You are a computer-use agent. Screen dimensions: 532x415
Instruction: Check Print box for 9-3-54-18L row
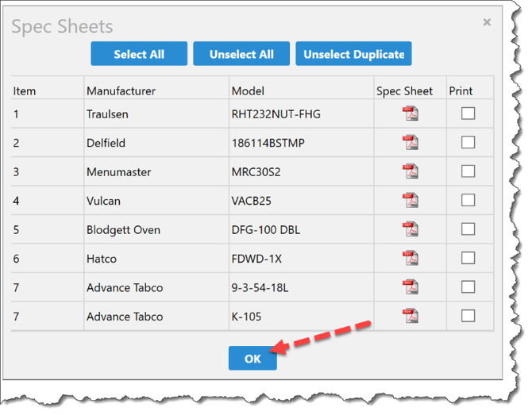pyautogui.click(x=468, y=287)
